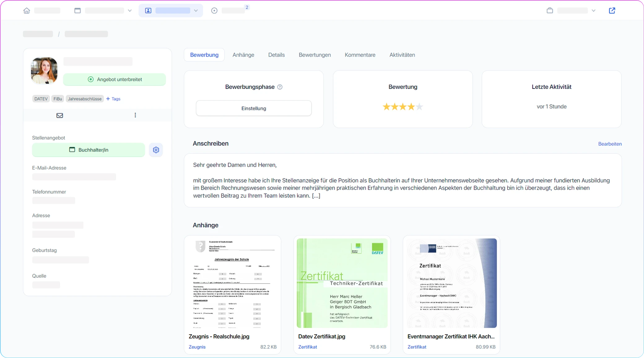Expand the chevron next to briefcase menu
This screenshot has height=358, width=644.
(593, 11)
